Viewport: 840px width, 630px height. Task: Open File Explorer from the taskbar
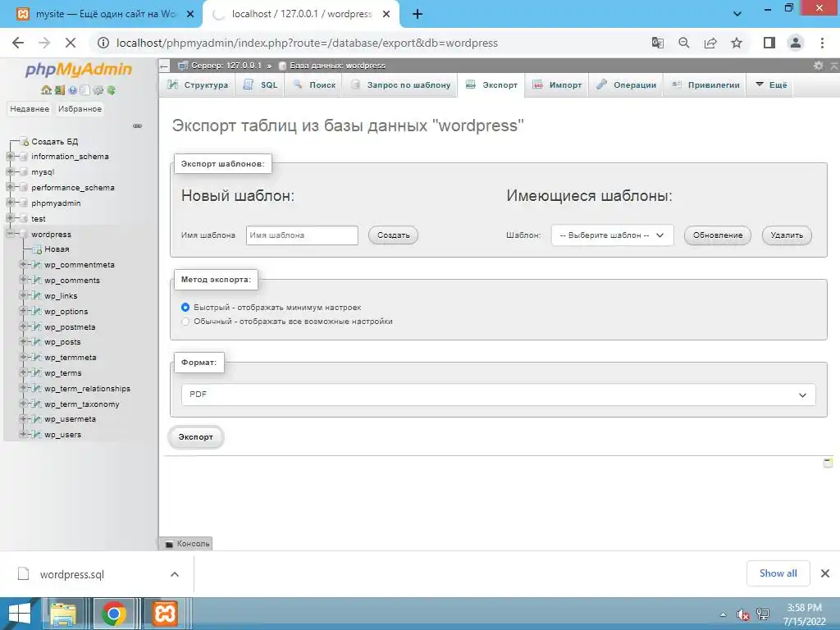point(63,614)
